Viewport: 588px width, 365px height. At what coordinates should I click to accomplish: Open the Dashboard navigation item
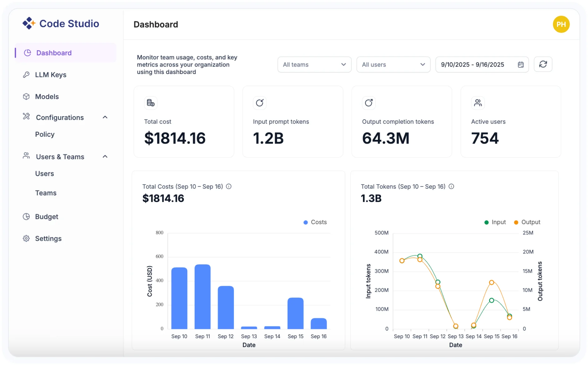(x=53, y=52)
